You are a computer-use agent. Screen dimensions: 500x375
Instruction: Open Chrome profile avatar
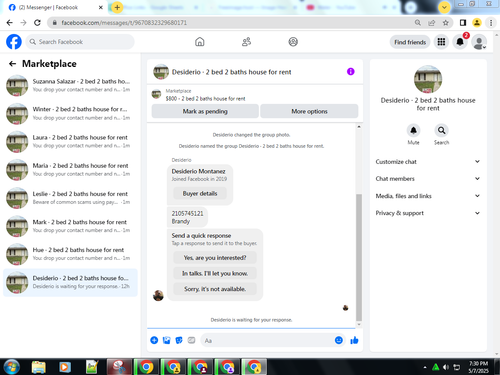coord(477,23)
